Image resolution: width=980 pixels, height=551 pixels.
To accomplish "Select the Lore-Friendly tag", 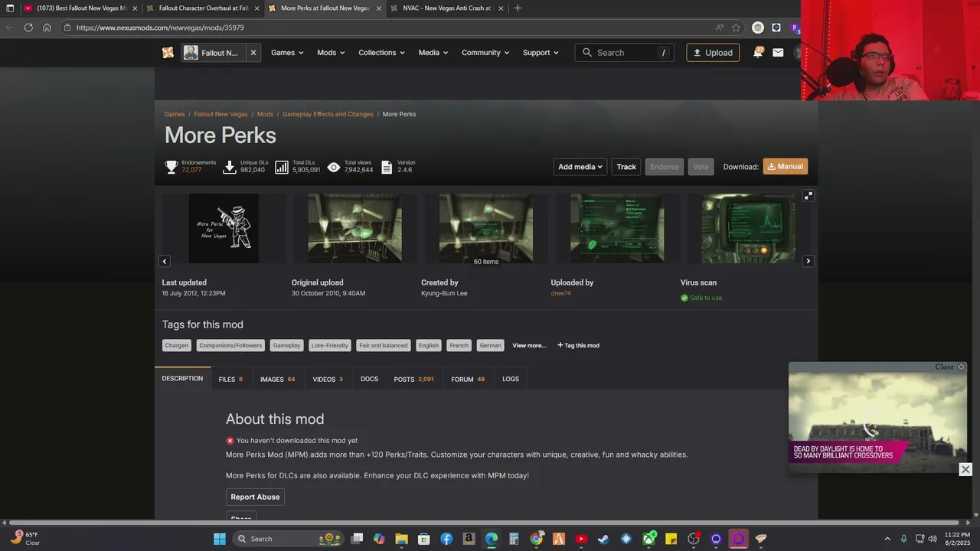I will point(330,345).
